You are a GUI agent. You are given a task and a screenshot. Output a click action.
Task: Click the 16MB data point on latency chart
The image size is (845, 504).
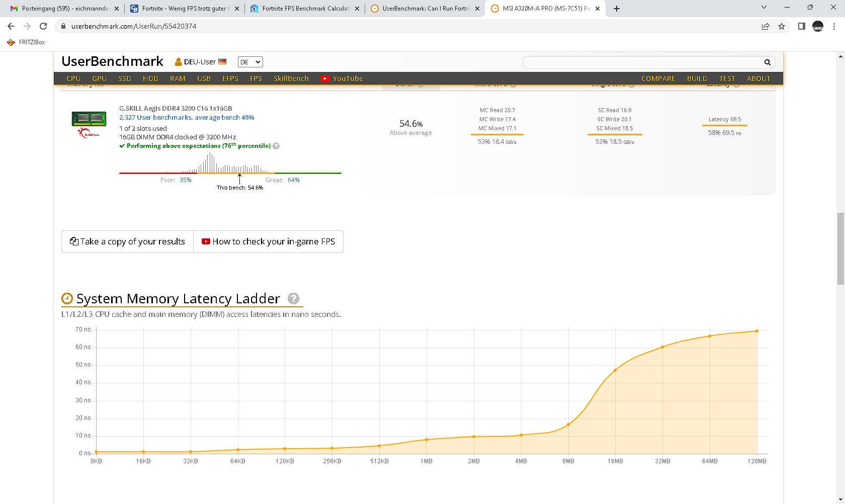pyautogui.click(x=615, y=370)
